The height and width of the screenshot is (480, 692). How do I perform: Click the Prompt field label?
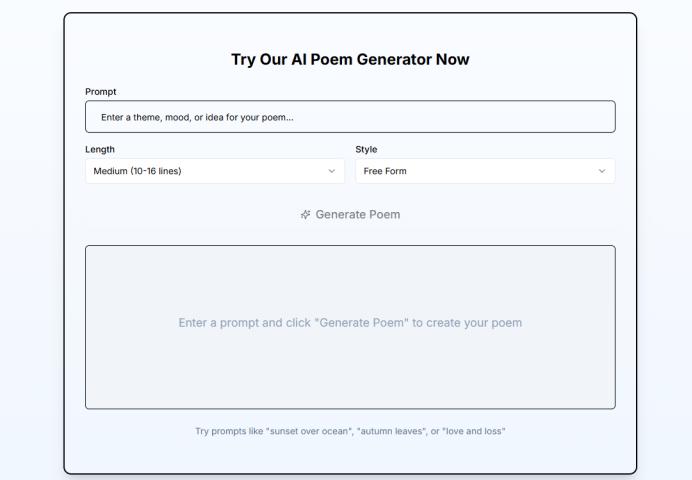[x=101, y=92]
